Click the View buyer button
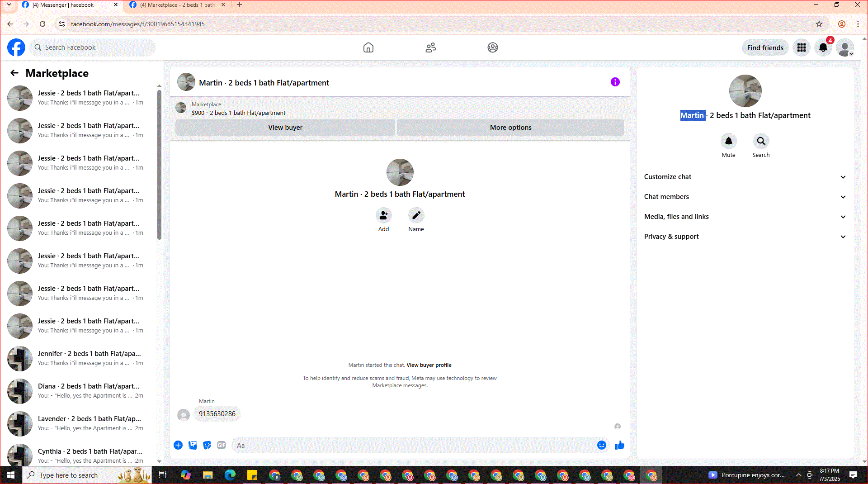The width and height of the screenshot is (868, 484). tap(285, 128)
